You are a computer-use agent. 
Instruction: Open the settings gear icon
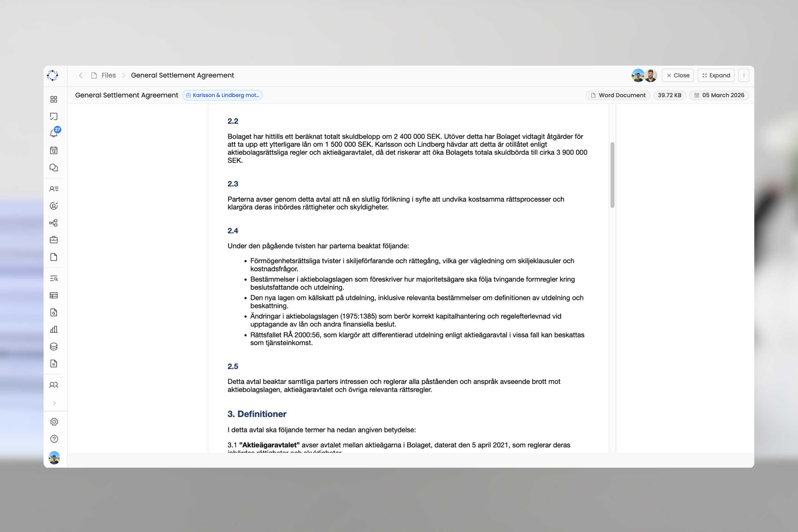pos(54,422)
